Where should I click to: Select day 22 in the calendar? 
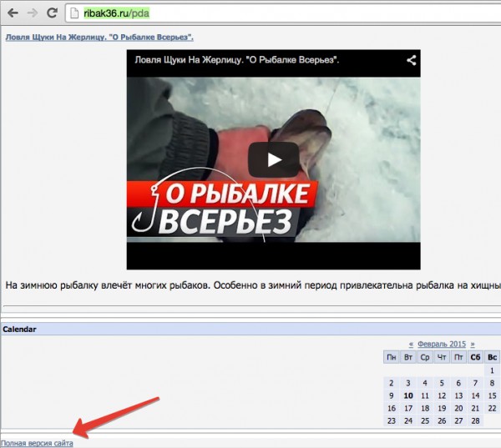(492, 409)
